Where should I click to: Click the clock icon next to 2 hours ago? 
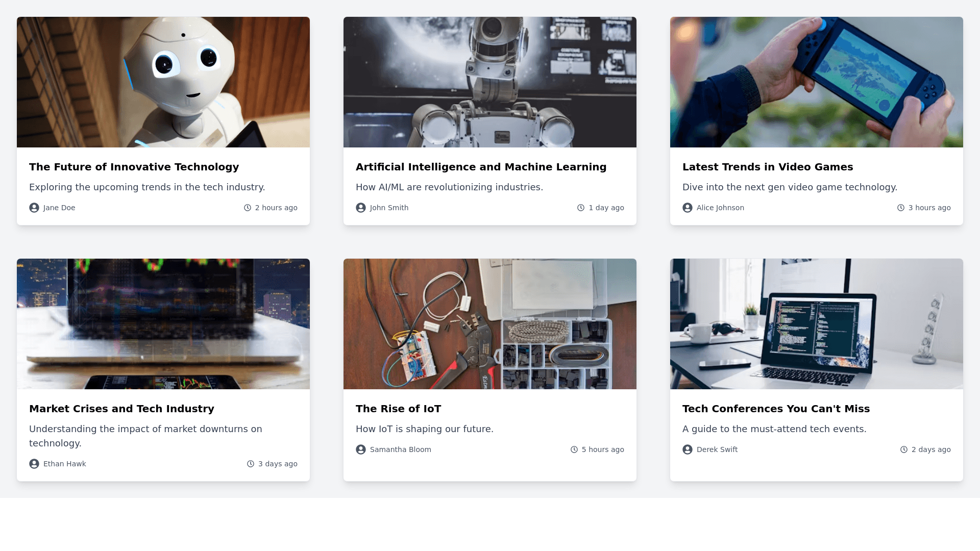248,208
